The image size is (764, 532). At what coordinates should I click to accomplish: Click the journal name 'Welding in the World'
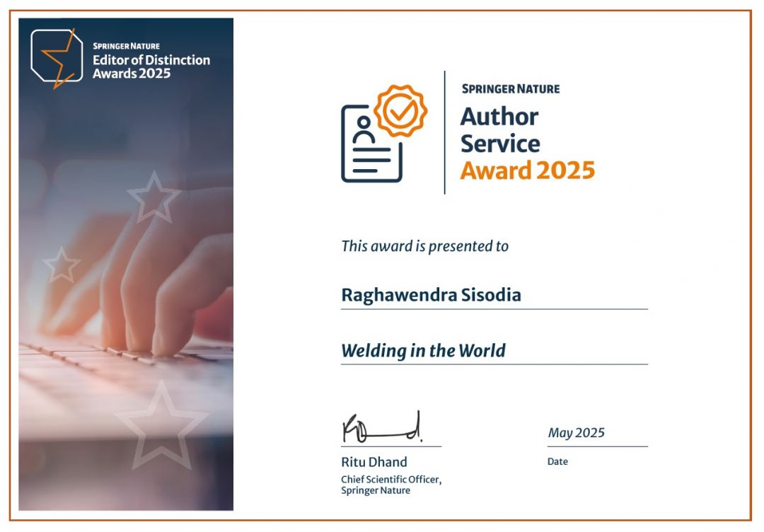[424, 352]
